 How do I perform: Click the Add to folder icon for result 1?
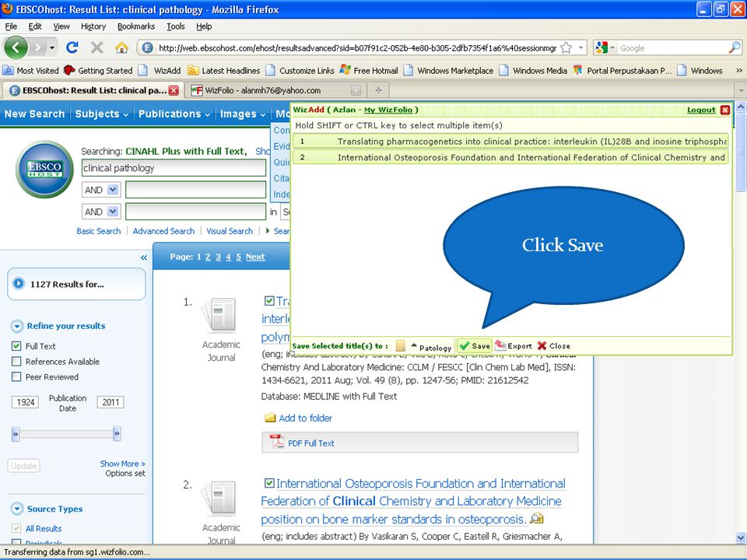[270, 418]
